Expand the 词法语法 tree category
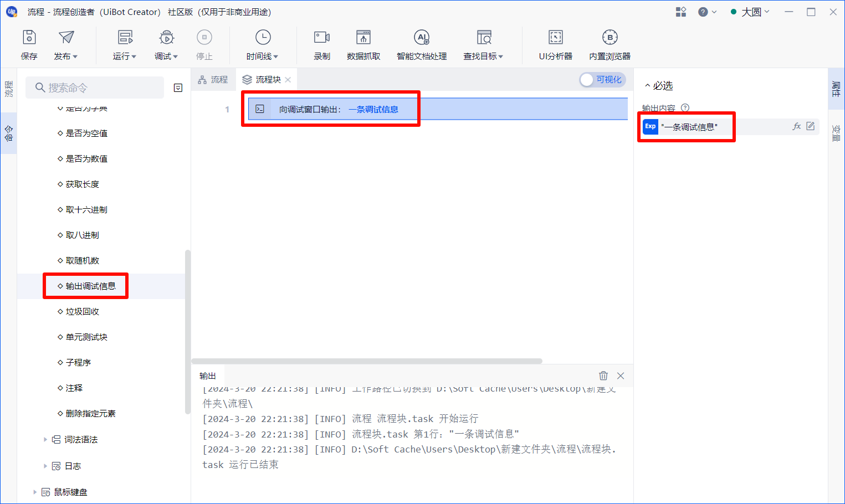 [45, 439]
